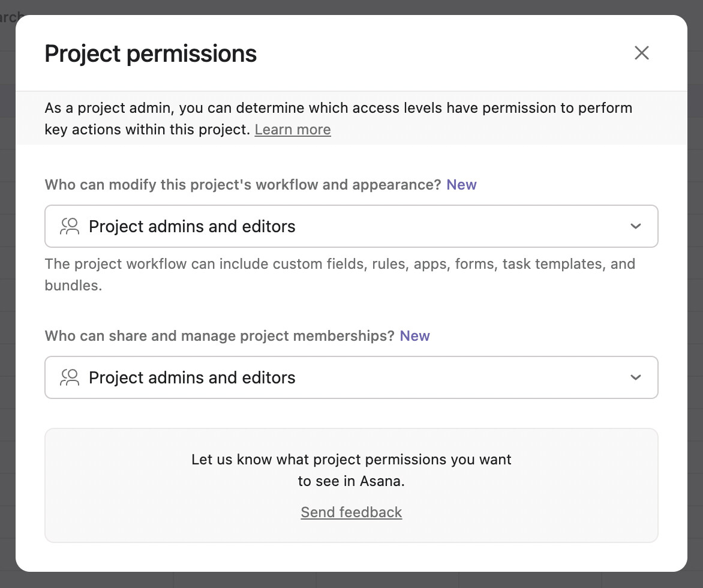The width and height of the screenshot is (703, 588).
Task: Click Send feedback link
Action: coord(351,512)
